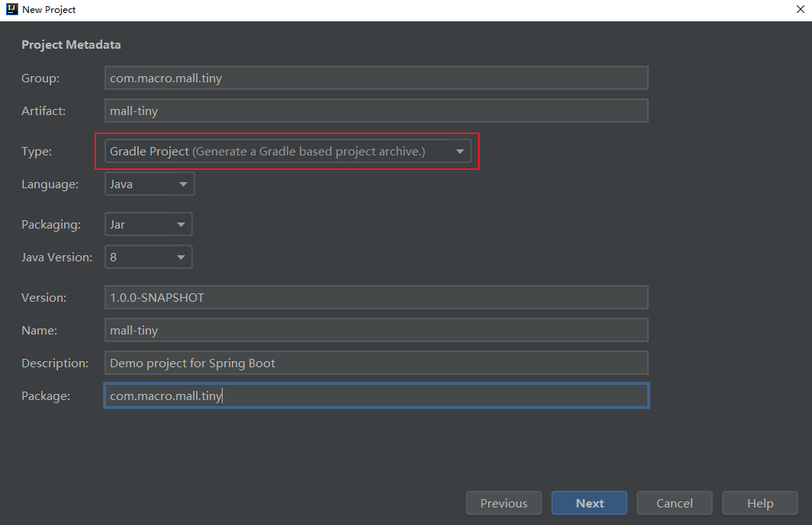Expand the Language dropdown set to Java
The height and width of the screenshot is (525, 812).
[149, 184]
